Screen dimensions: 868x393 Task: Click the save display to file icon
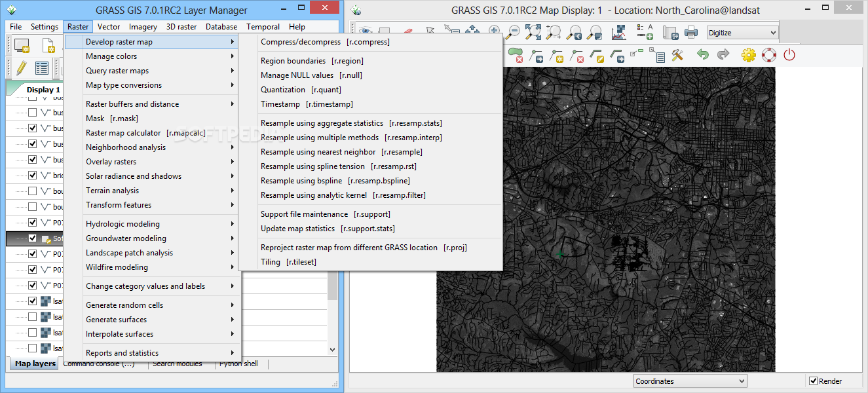[670, 31]
